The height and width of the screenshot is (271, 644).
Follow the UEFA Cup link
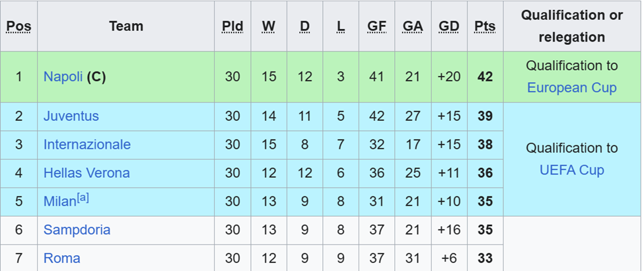[571, 171]
